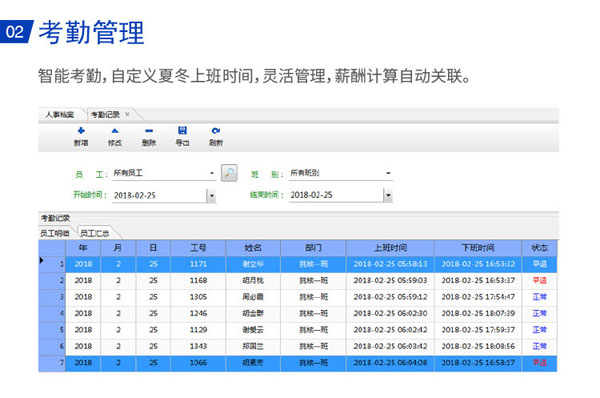Screen dimensions: 600x398
Task: Click the red 早退 status in row 2
Action: (x=540, y=281)
